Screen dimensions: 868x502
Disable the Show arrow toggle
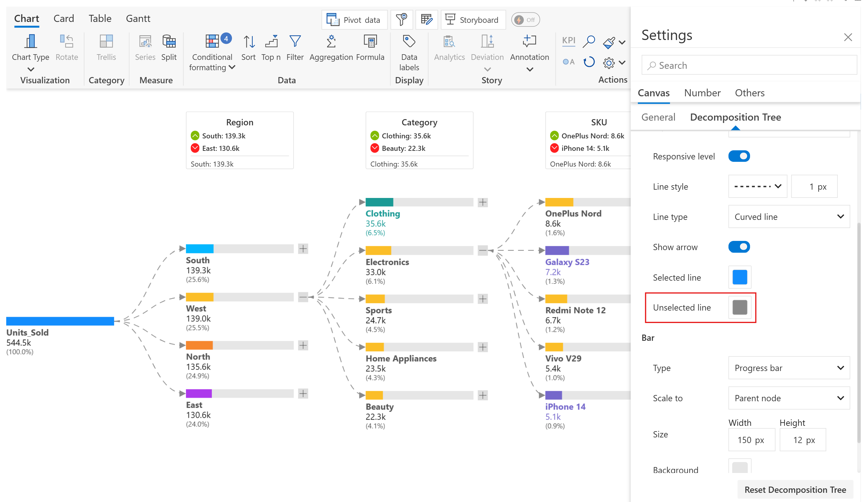pyautogui.click(x=739, y=247)
